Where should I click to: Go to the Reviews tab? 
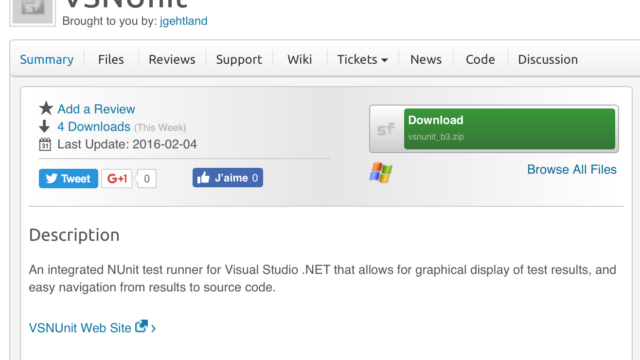coord(172,60)
